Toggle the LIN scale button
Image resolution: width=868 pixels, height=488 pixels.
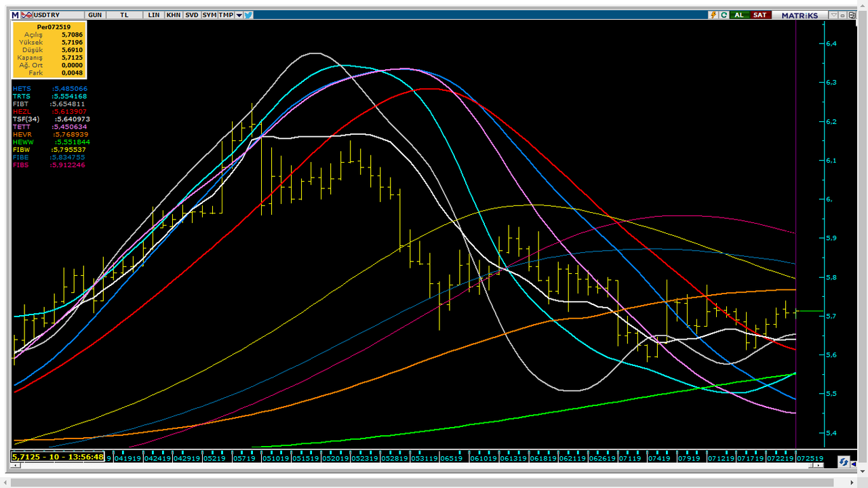pos(154,15)
